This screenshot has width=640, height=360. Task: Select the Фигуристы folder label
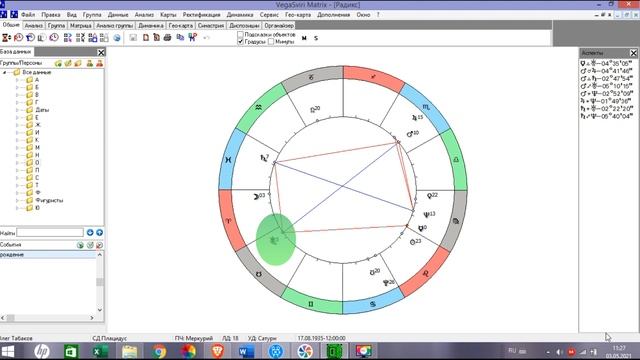pos(49,200)
